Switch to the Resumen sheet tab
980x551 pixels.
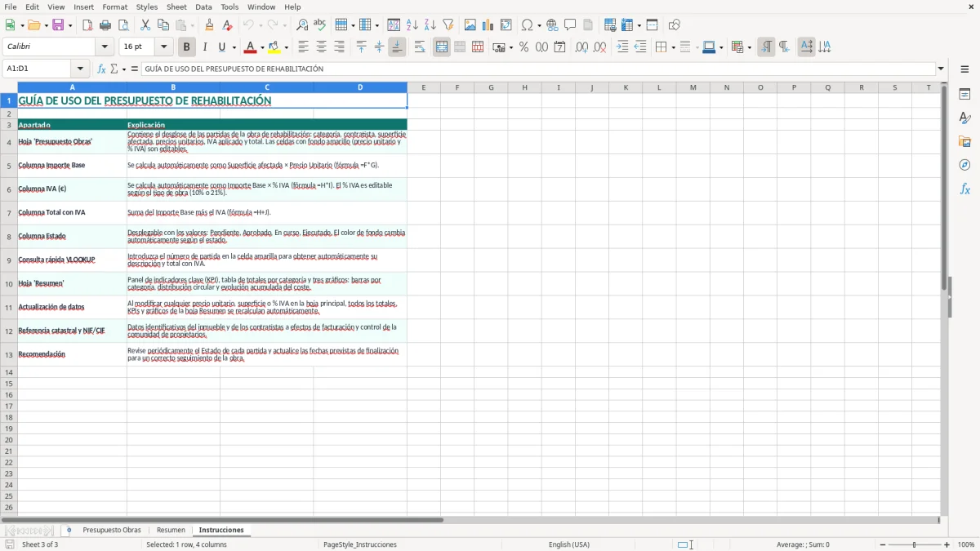[x=171, y=530]
